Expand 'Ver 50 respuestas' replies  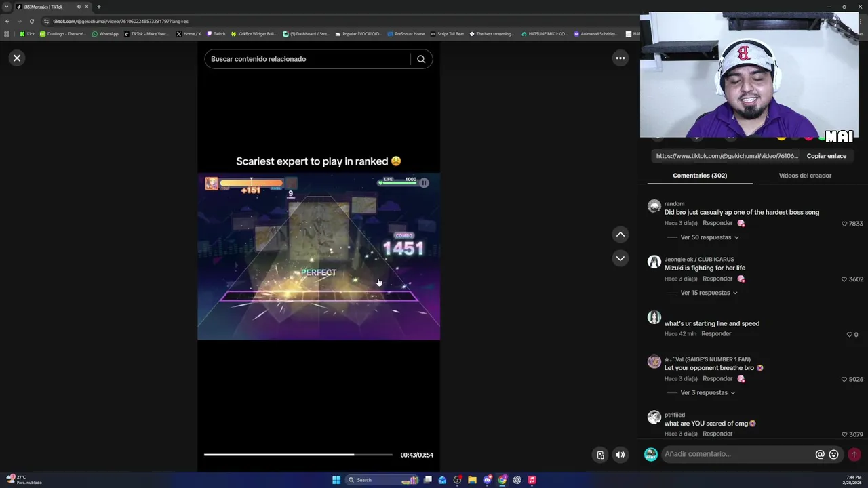[709, 237]
